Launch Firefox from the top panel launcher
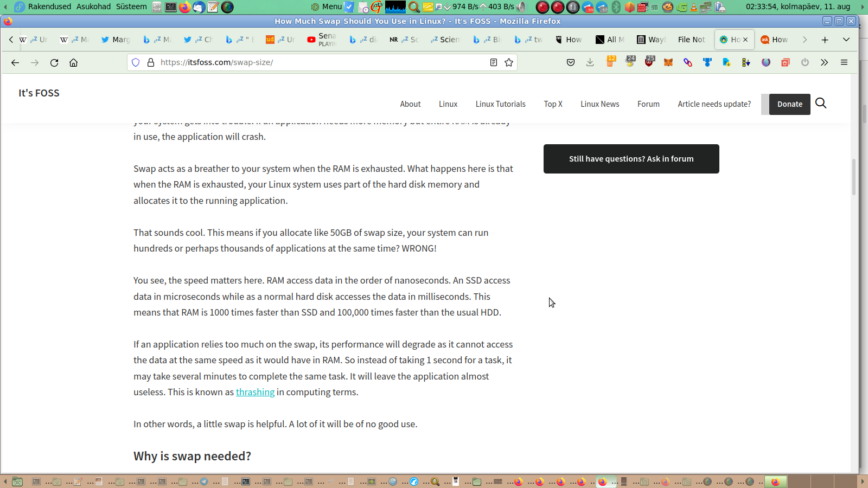The image size is (868, 488). coord(185,7)
